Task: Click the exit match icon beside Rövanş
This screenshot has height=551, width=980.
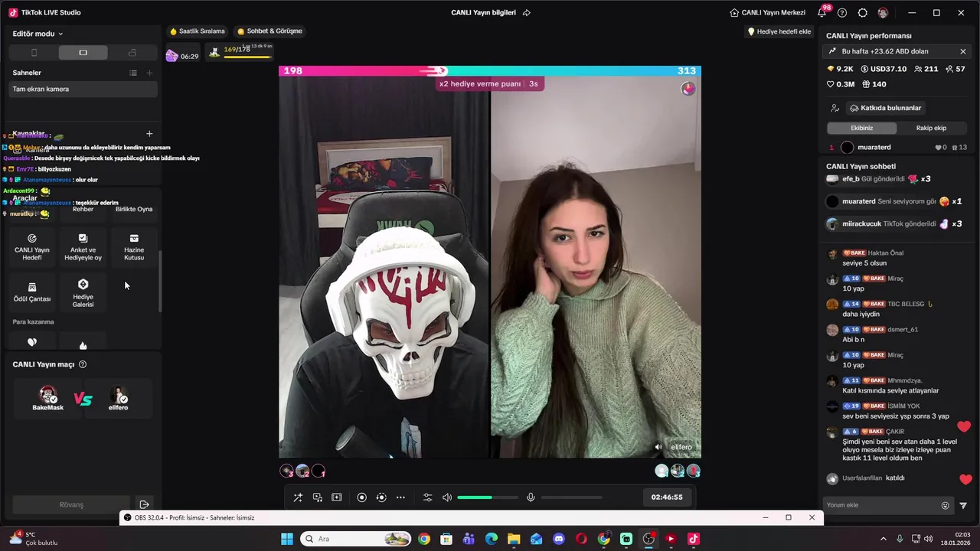Action: (144, 504)
